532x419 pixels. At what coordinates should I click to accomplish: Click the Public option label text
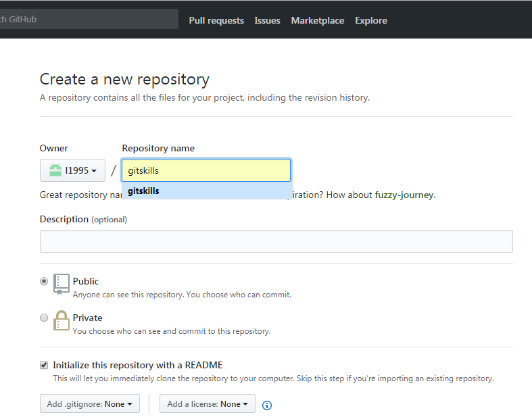click(86, 281)
